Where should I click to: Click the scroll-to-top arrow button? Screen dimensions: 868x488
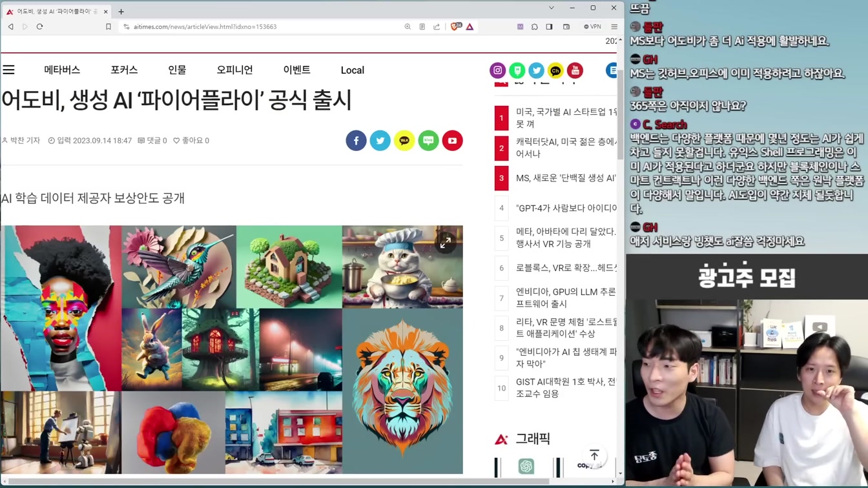[594, 456]
